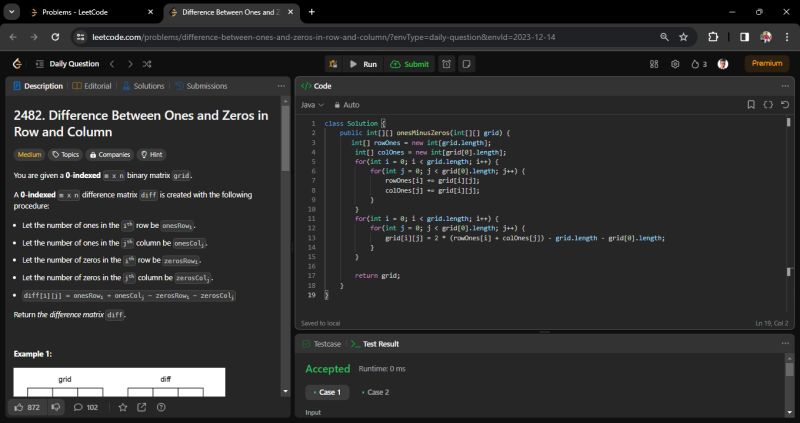Switch to the Test Result tab
Viewport: 800px width, 423px height.
point(375,344)
